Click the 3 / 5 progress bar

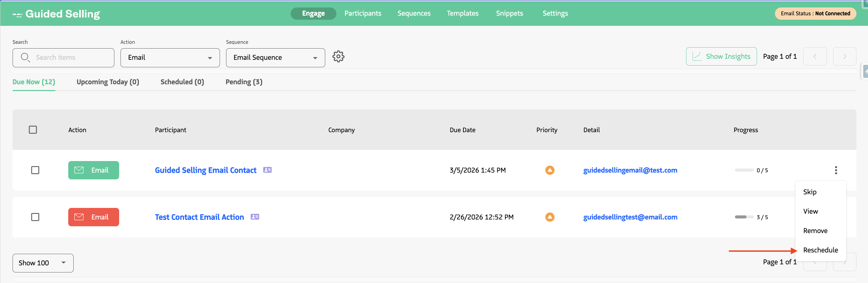(744, 217)
